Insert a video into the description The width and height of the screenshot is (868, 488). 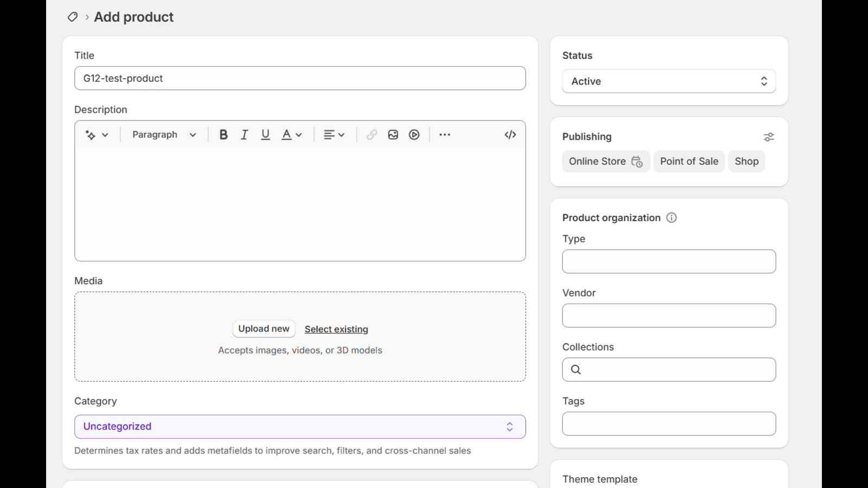click(414, 135)
